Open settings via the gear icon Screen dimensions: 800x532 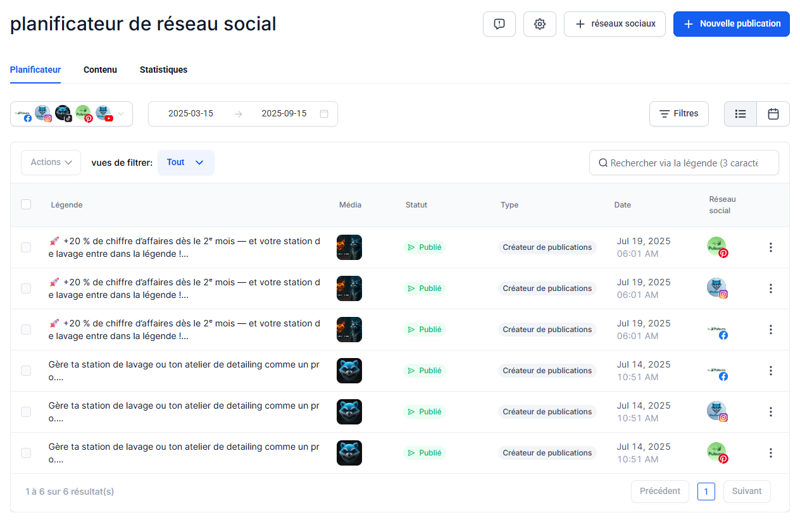pyautogui.click(x=539, y=24)
